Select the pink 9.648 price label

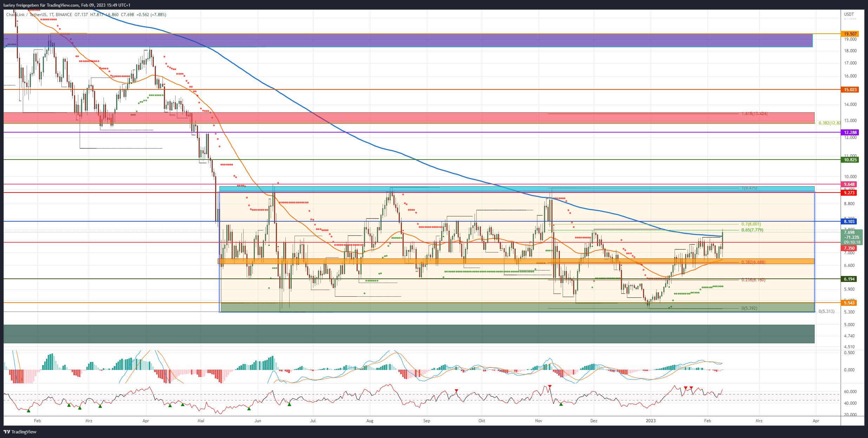(x=849, y=184)
